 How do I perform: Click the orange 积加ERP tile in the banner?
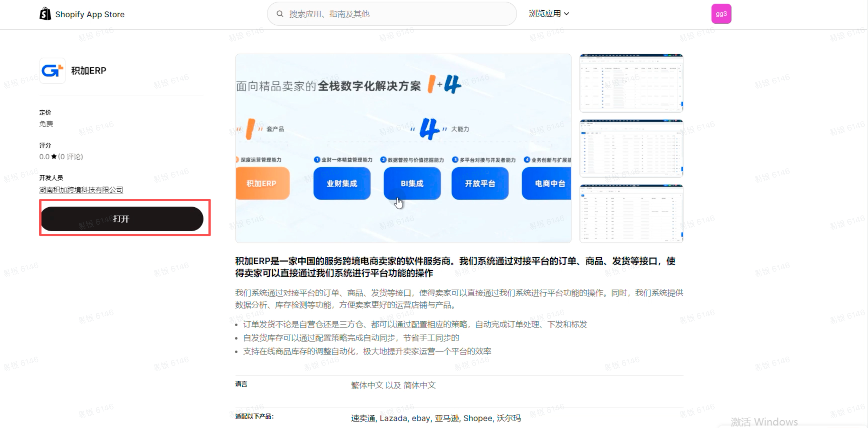point(262,183)
